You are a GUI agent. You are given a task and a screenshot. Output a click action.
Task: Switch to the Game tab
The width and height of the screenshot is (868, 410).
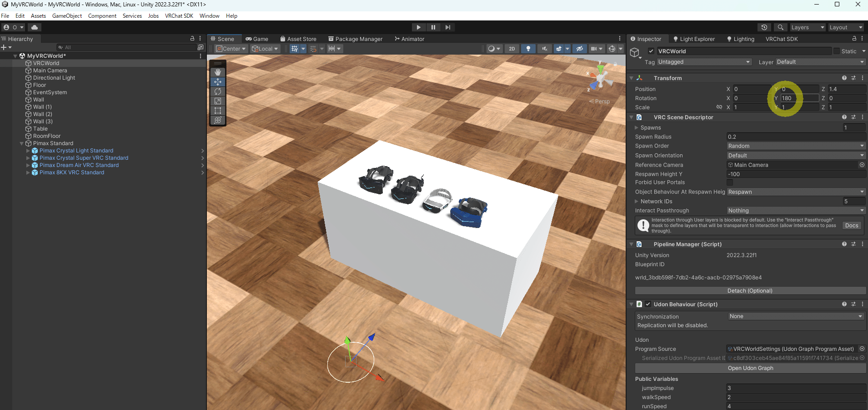(x=257, y=39)
